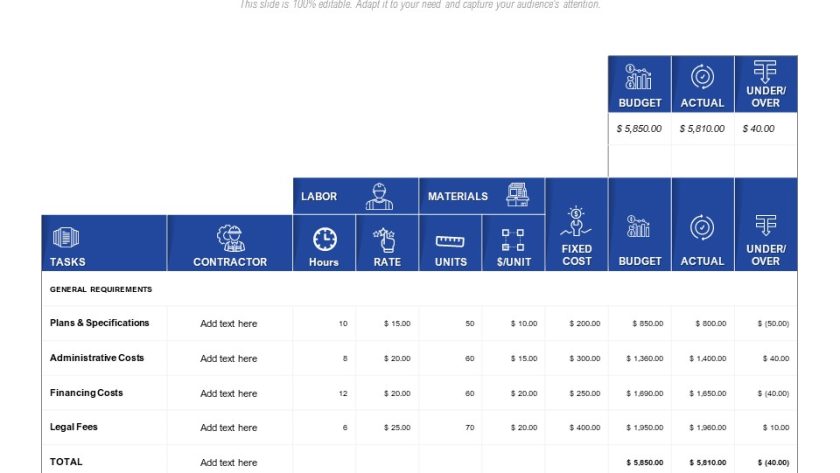Click the hand with stars icon above RATE
The height and width of the screenshot is (473, 840).
pyautogui.click(x=385, y=239)
